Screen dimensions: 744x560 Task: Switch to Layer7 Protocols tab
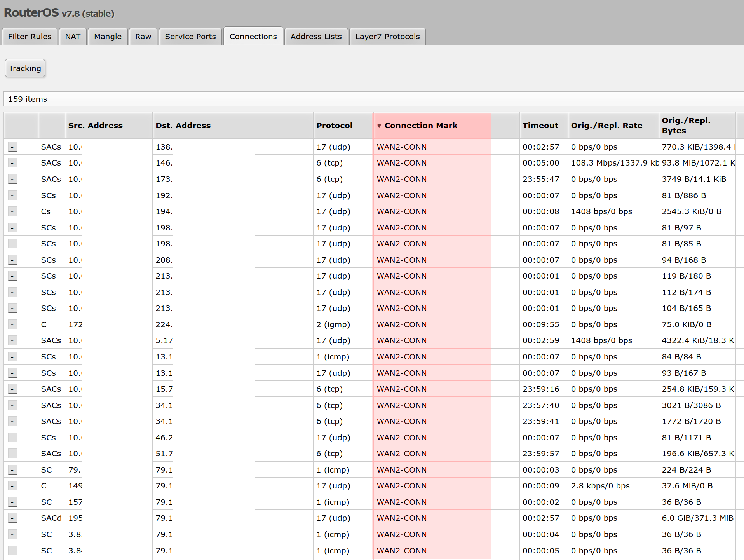(387, 37)
